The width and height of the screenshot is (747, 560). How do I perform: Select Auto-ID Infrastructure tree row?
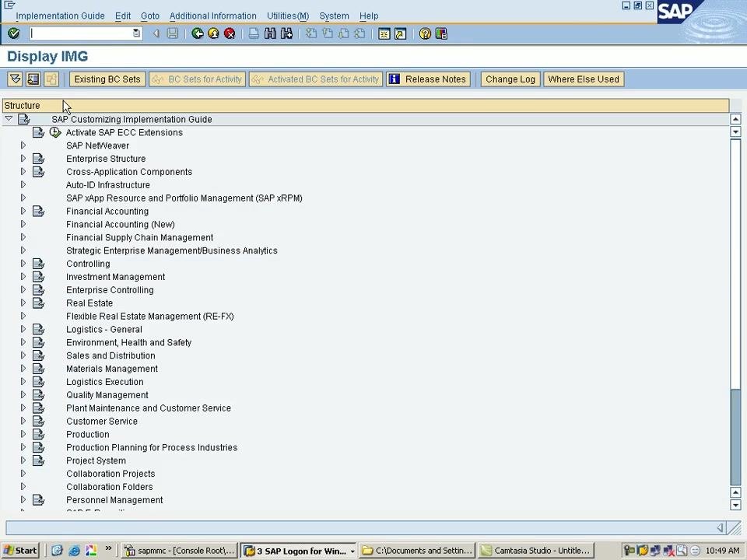coord(107,185)
